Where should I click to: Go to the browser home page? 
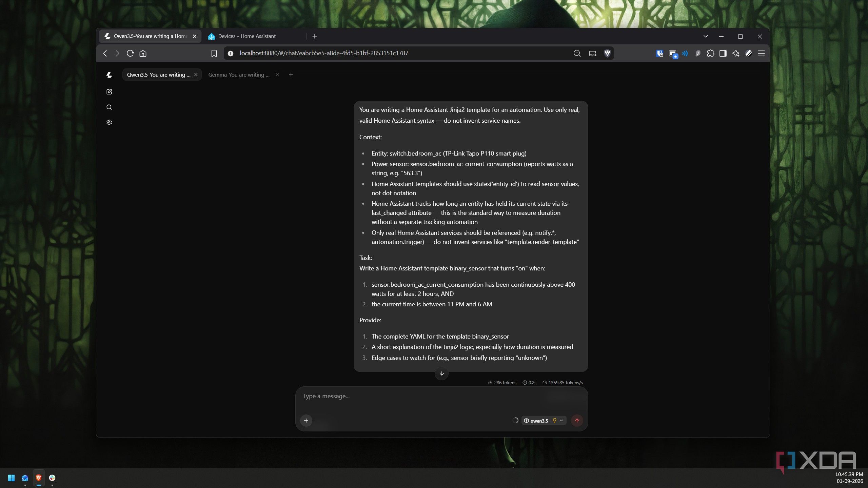pos(143,53)
